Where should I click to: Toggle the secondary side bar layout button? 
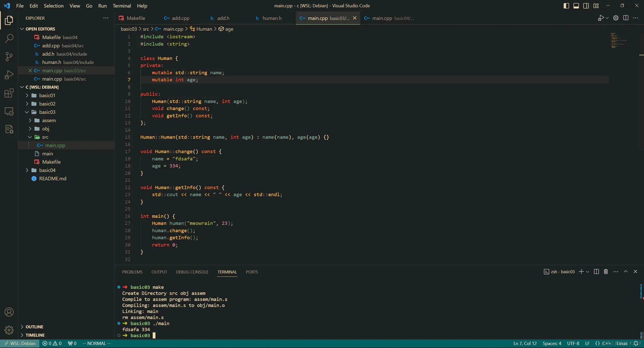click(x=586, y=6)
